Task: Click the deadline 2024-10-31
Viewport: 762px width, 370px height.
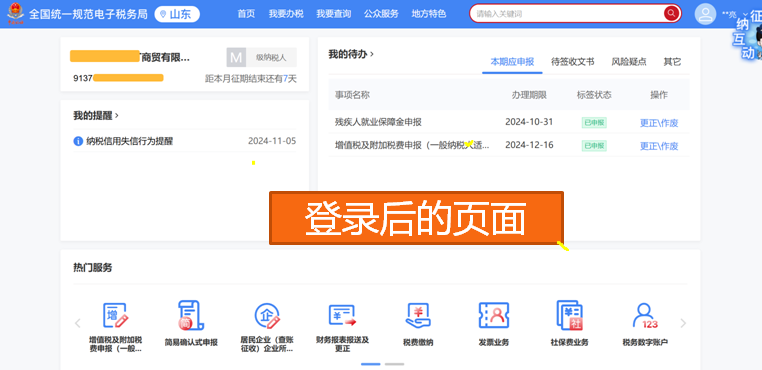Action: tap(529, 122)
